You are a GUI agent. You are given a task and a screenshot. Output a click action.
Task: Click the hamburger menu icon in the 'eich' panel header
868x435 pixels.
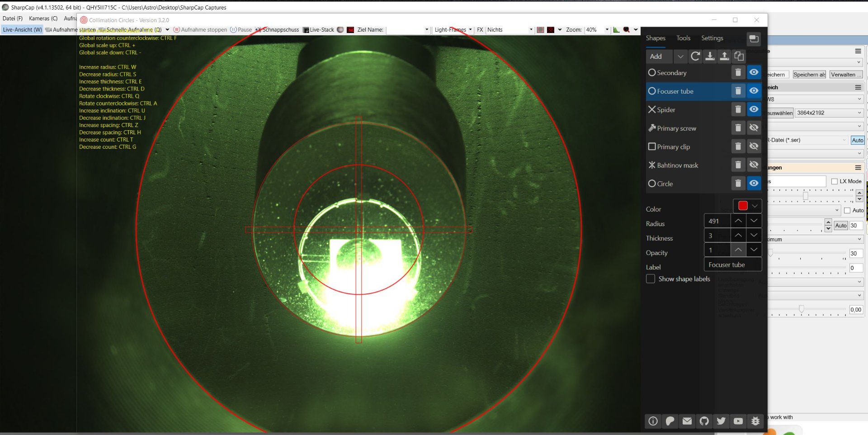(x=858, y=87)
